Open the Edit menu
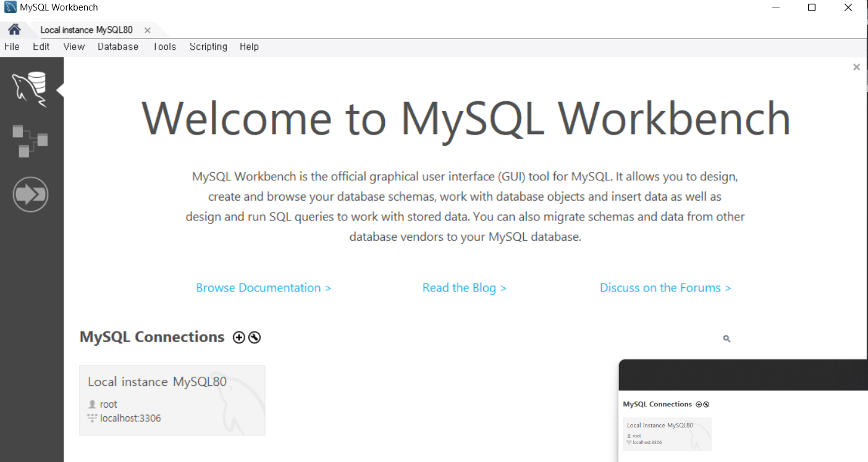This screenshot has width=868, height=462. 41,47
